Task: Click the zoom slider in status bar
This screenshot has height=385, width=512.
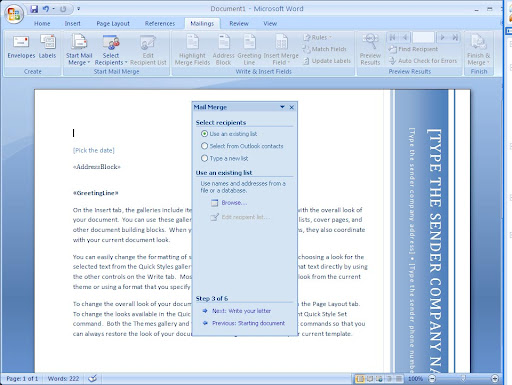Action: (463, 378)
